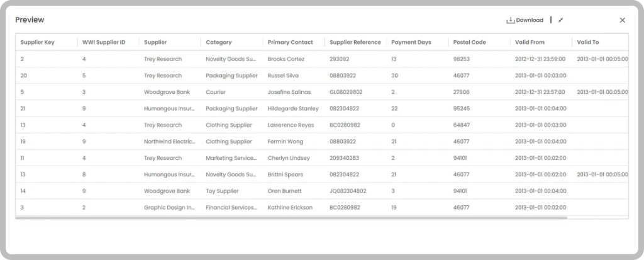Viewport: 644px width, 260px height.
Task: Select postal code 27906
Action: [461, 92]
